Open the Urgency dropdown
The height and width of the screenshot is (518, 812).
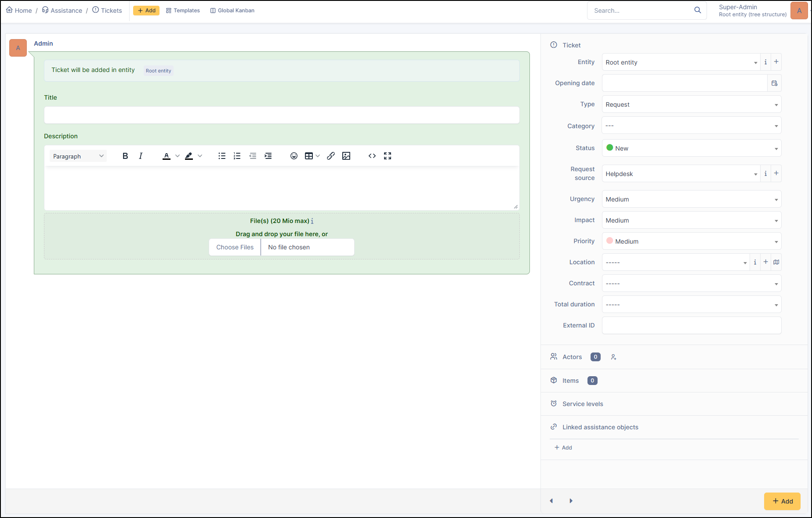[x=691, y=199]
